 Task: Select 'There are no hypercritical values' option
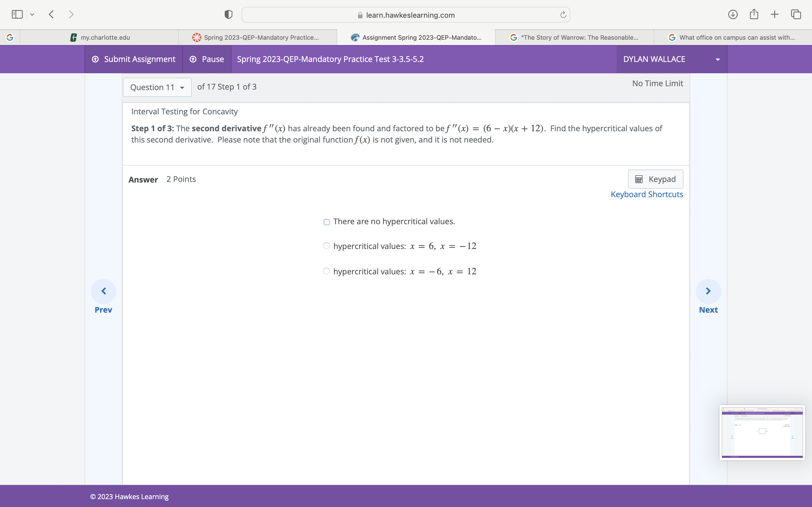326,222
